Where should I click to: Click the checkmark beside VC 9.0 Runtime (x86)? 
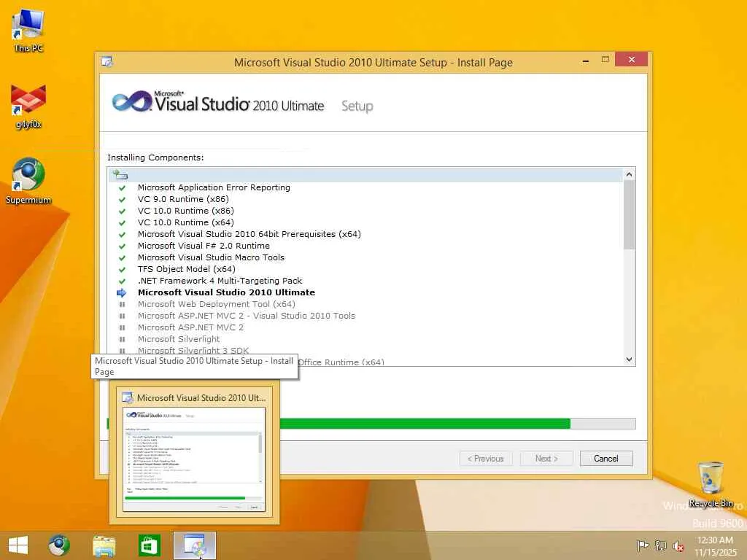122,200
